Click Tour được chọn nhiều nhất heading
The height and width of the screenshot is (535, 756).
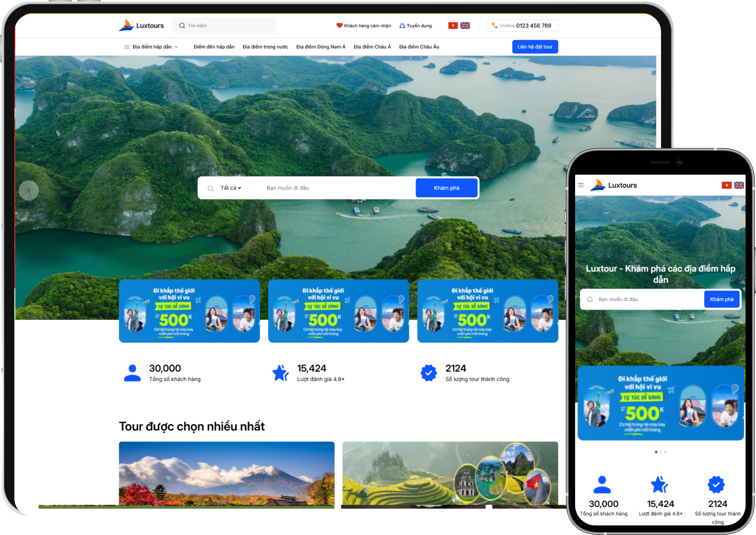[x=192, y=426]
